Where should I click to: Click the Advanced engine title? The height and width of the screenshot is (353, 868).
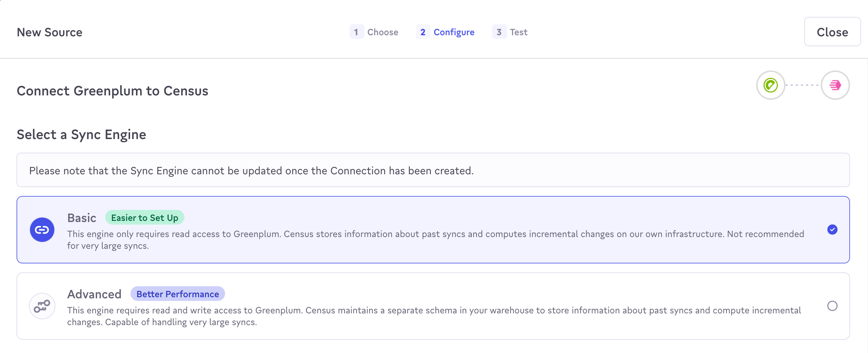click(x=94, y=294)
